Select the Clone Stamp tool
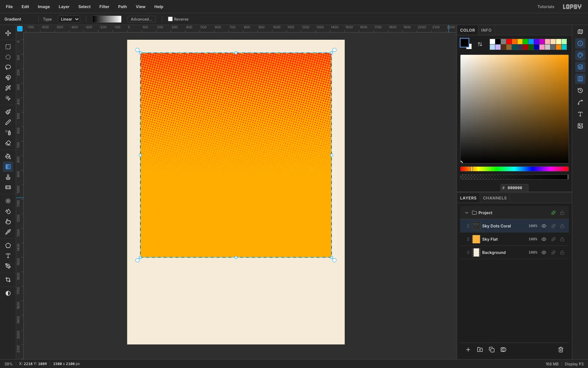This screenshot has height=368, width=588. coord(8,177)
